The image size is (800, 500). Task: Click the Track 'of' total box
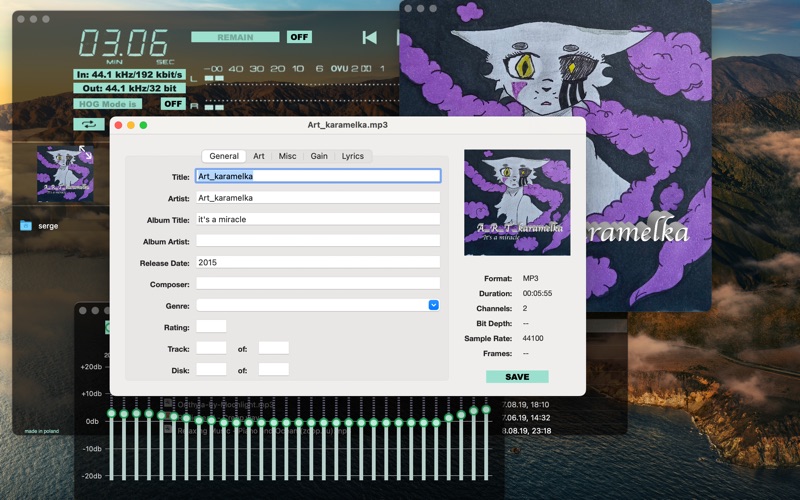pyautogui.click(x=273, y=348)
